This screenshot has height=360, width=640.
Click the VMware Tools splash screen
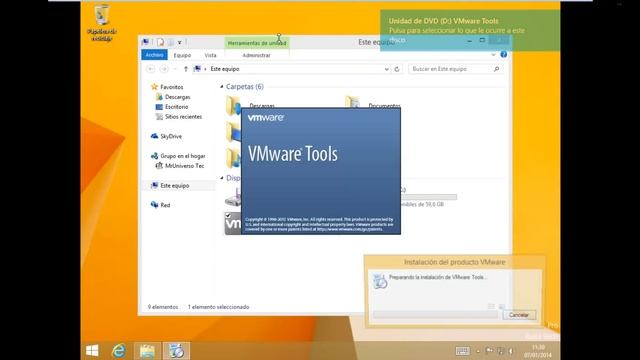321,171
